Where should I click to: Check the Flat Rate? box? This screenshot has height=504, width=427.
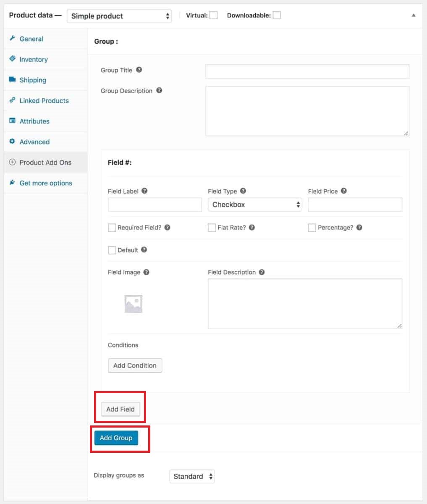tap(212, 227)
